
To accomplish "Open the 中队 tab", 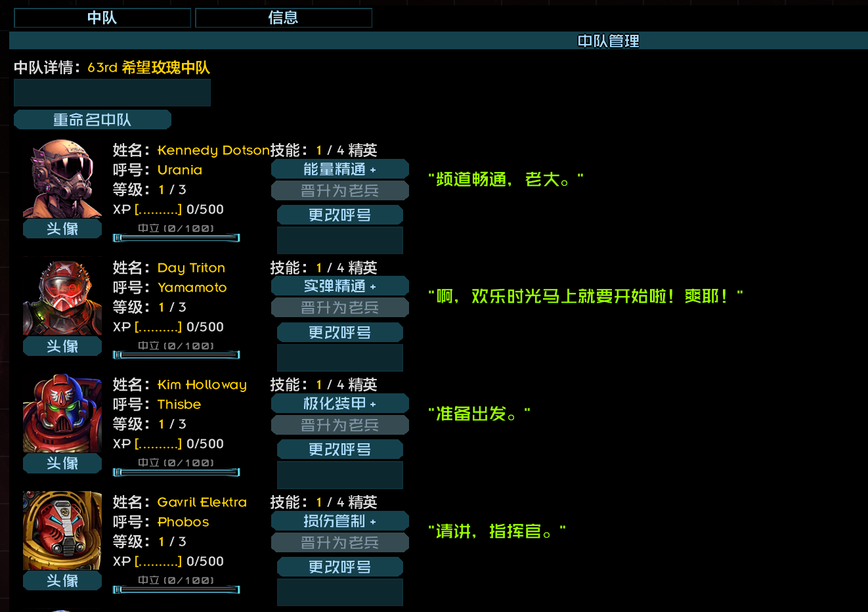I will tap(102, 18).
